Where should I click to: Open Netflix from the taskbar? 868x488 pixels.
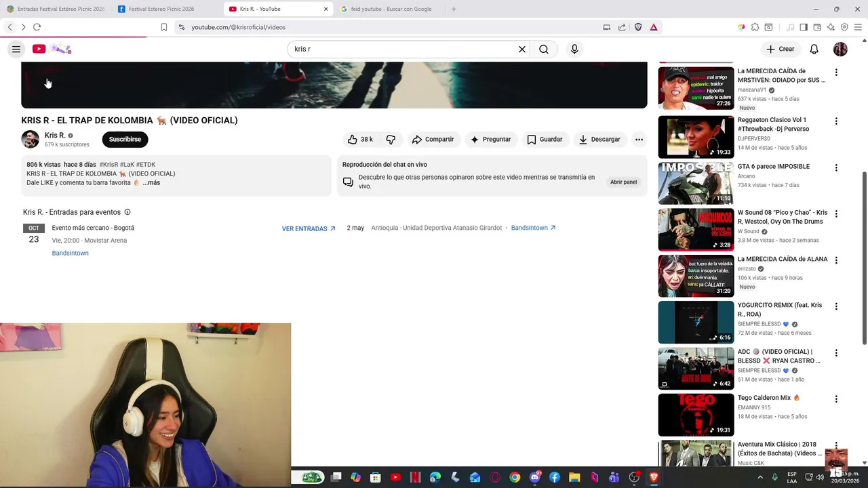(415, 477)
